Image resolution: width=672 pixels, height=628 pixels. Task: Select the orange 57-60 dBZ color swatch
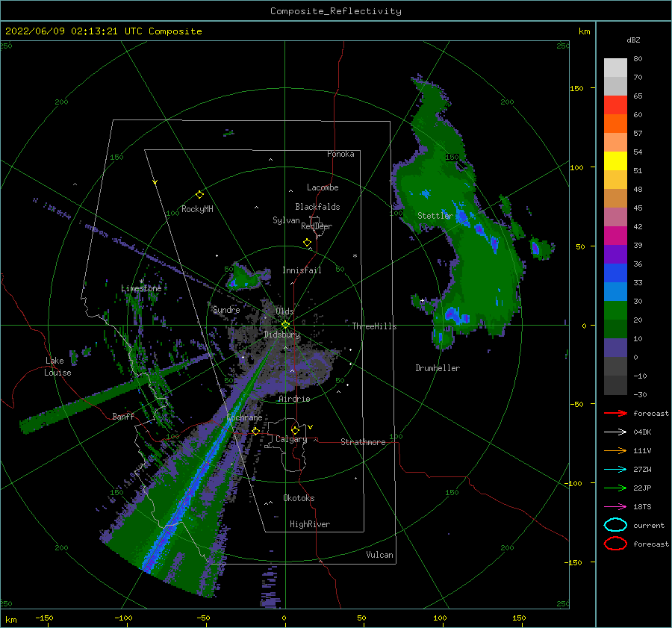point(615,123)
